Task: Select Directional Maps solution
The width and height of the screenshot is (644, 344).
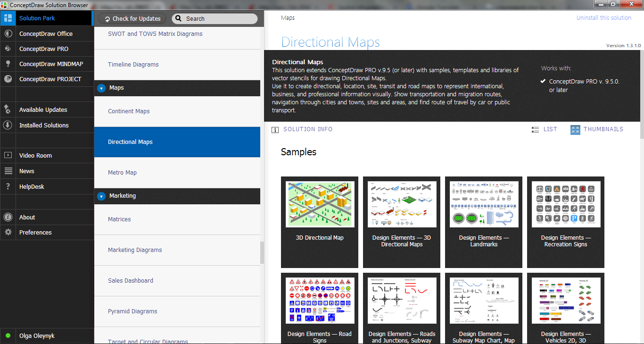Action: click(x=177, y=142)
